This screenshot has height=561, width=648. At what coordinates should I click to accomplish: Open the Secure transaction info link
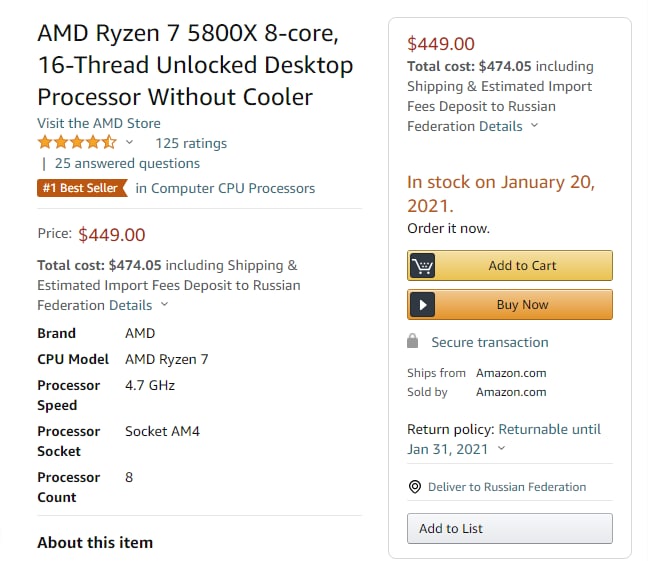click(490, 342)
